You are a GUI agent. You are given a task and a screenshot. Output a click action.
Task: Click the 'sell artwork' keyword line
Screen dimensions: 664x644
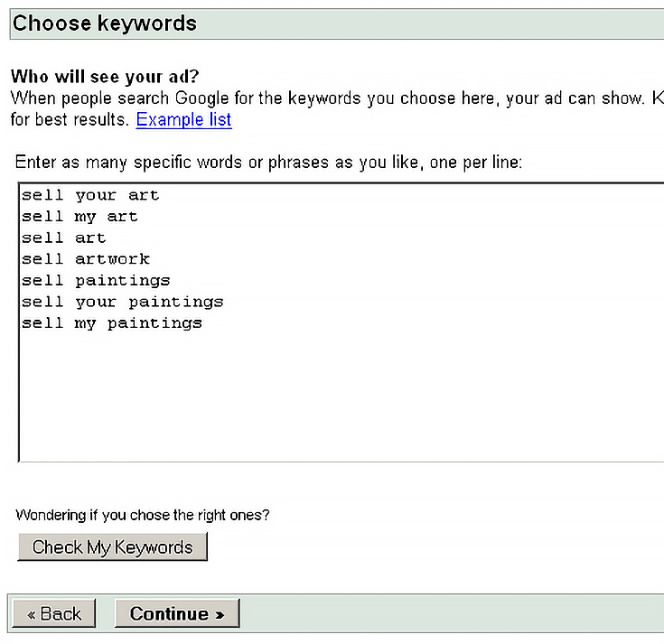click(x=86, y=258)
